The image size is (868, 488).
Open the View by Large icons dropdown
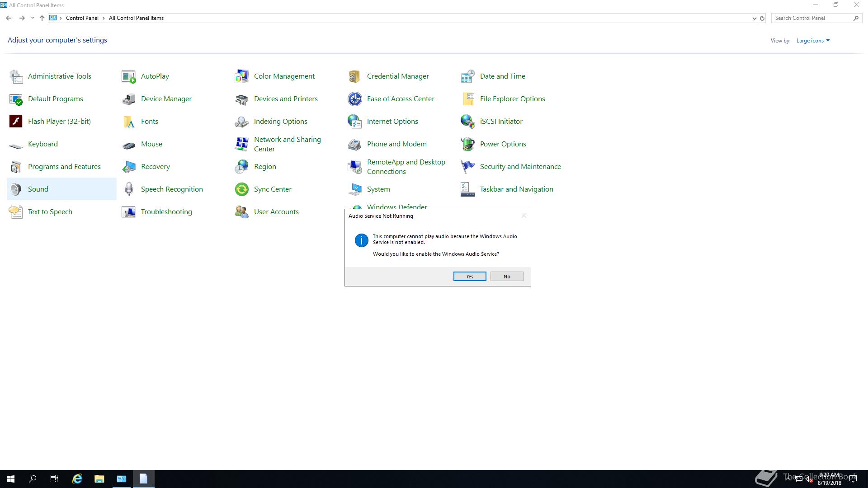[x=813, y=41]
